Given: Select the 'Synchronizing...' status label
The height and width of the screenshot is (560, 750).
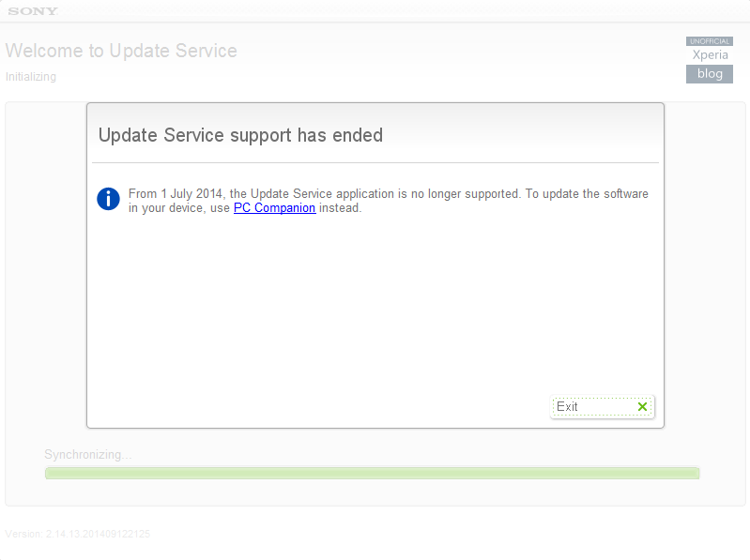Looking at the screenshot, I should [x=88, y=455].
